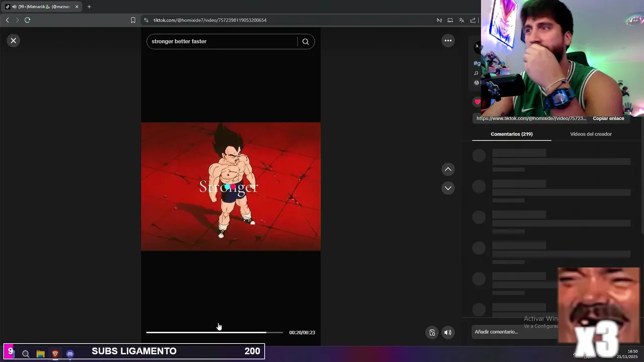Click the Copiar enlace button
This screenshot has width=644, height=362.
(608, 119)
